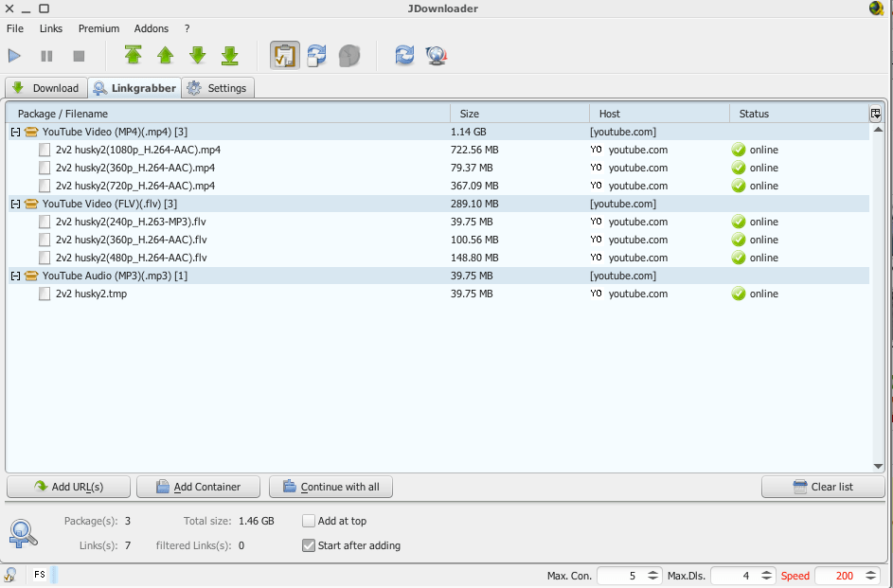Click Continue with all button
This screenshot has width=893, height=588.
pos(330,487)
